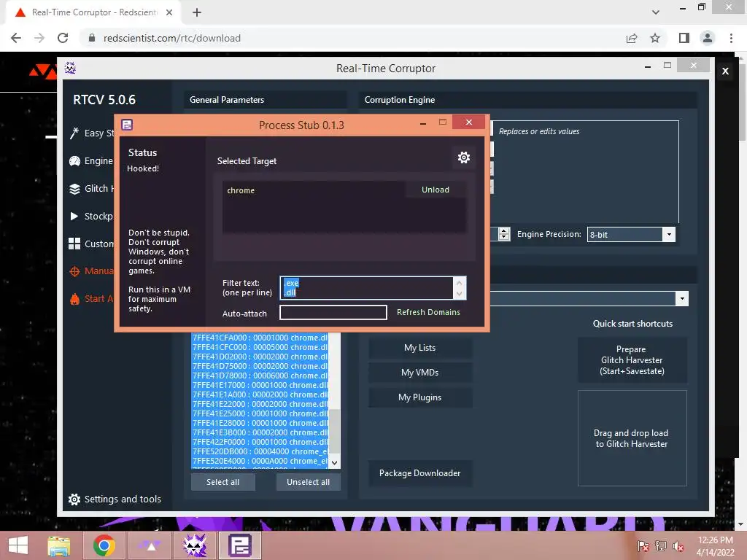This screenshot has height=560, width=747.
Task: Click the chrome selected target entry
Action: pyautogui.click(x=241, y=190)
